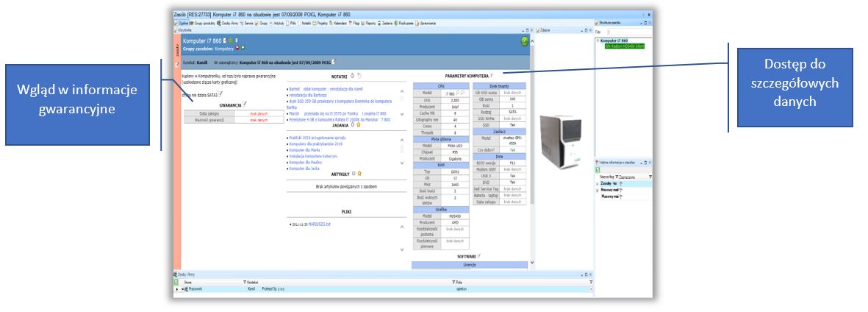The height and width of the screenshot is (312, 868).
Task: Click the green status checkmark icon
Action: click(525, 42)
